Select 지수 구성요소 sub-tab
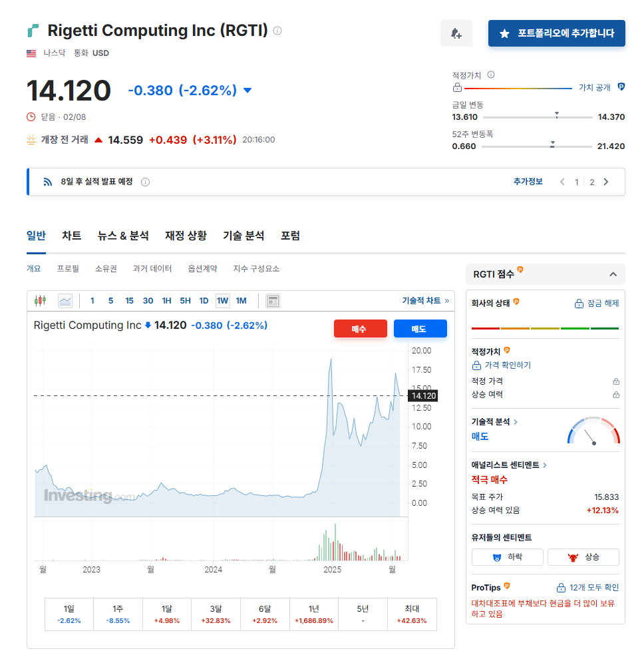Image resolution: width=644 pixels, height=655 pixels. pyautogui.click(x=256, y=269)
